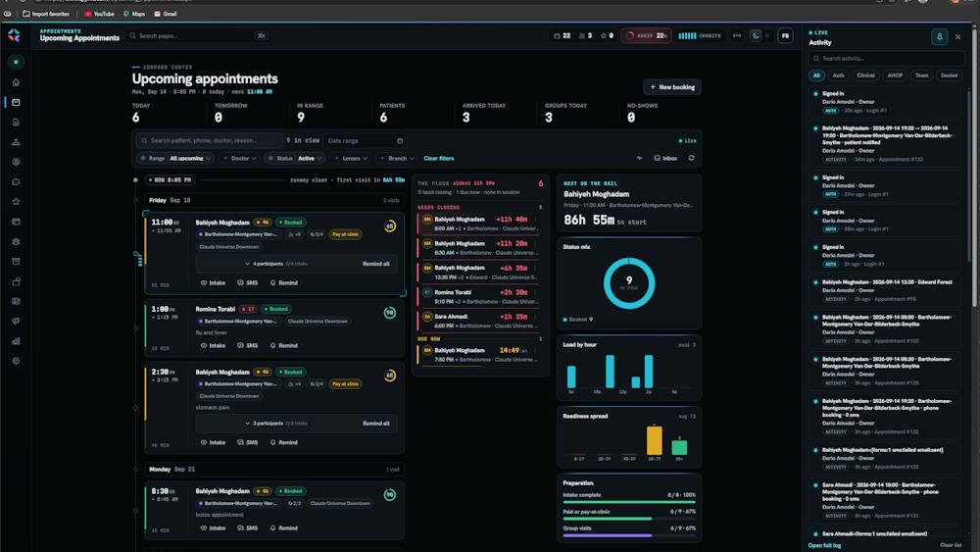Click the pulse activity icon beside Inbox

tap(639, 158)
